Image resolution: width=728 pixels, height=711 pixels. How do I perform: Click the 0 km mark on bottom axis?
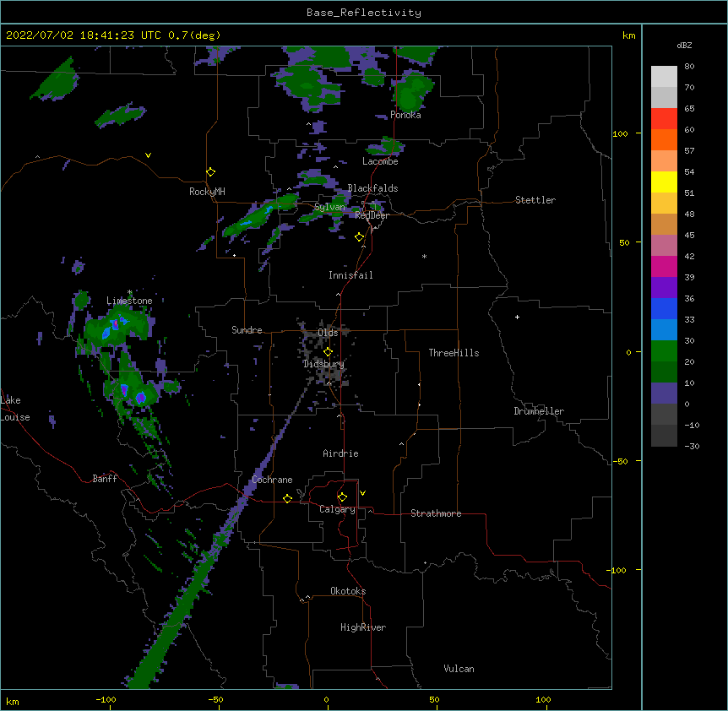click(x=326, y=699)
